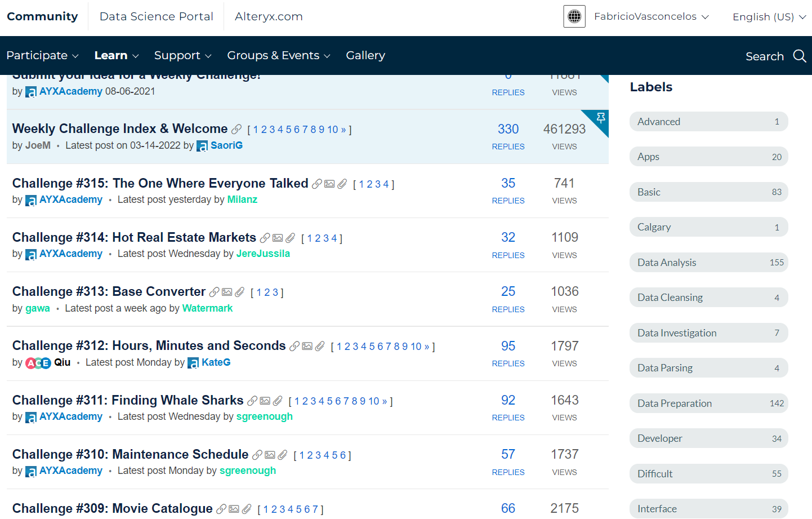The image size is (812, 519).
Task: Click the link icon next to Challenge #314
Action: [265, 238]
